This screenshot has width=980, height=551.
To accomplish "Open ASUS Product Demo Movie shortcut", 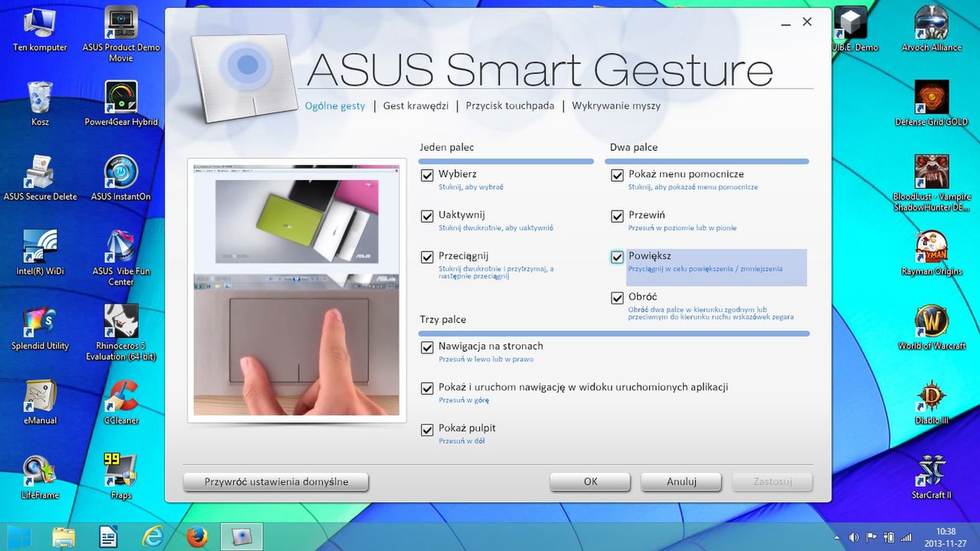I will [x=121, y=34].
